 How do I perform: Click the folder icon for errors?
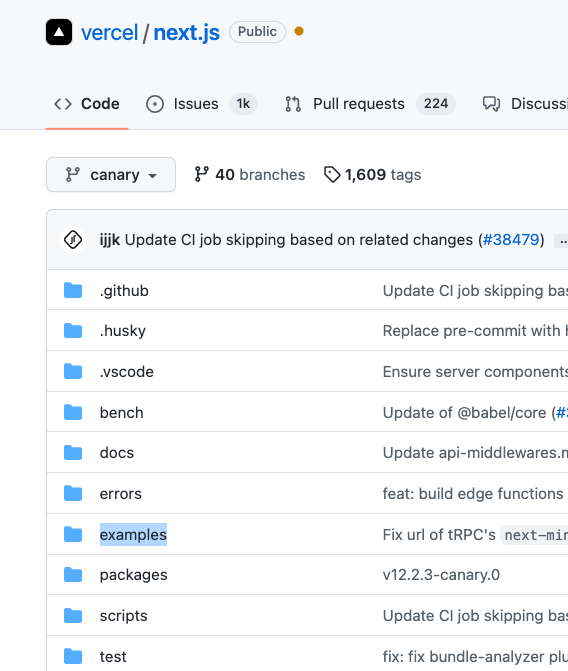(73, 493)
